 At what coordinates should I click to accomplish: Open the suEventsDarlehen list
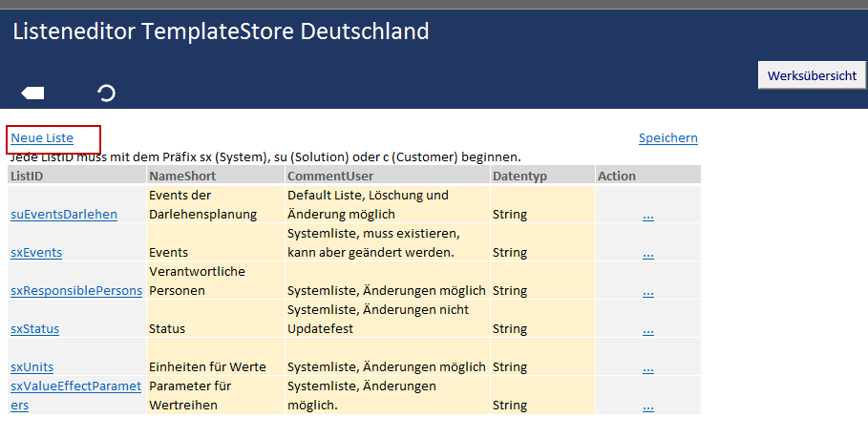(64, 214)
